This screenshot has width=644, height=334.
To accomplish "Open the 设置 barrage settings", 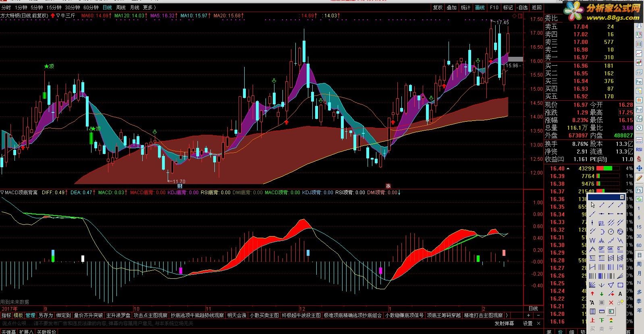I will (528, 323).
